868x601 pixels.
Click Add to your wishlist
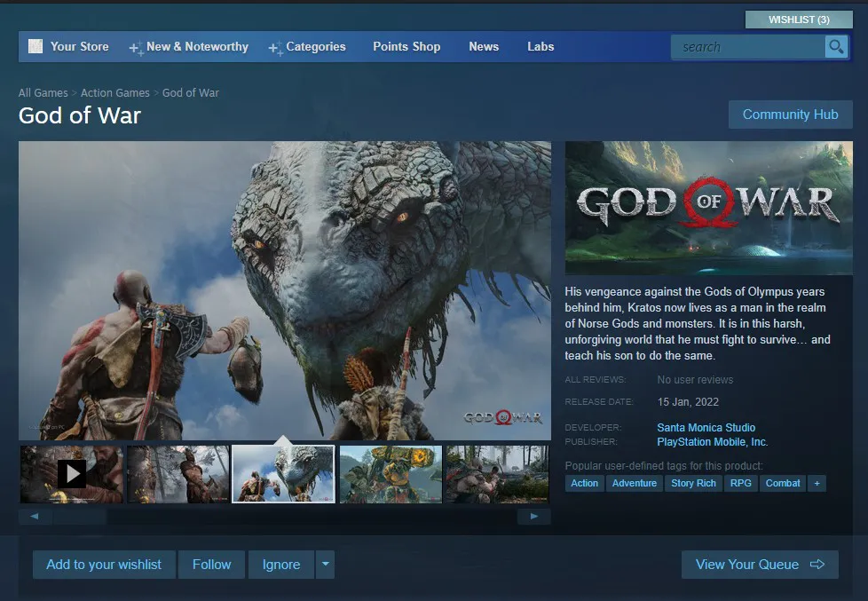pyautogui.click(x=104, y=564)
